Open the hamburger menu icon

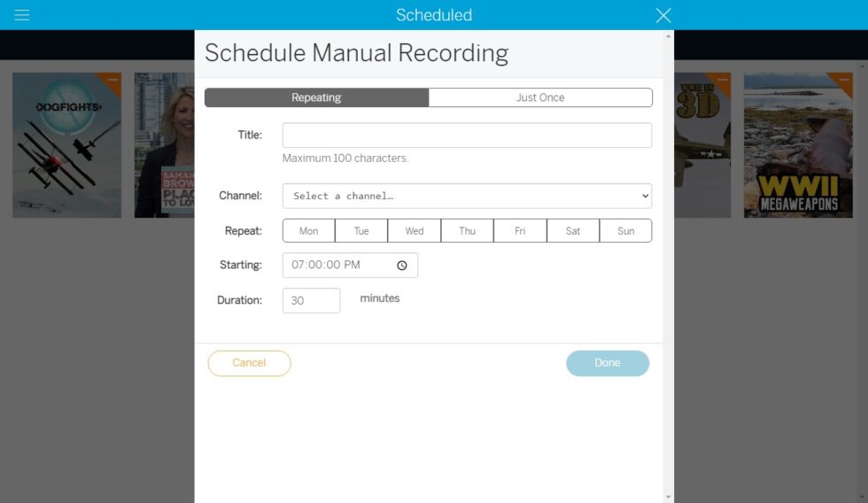point(22,15)
